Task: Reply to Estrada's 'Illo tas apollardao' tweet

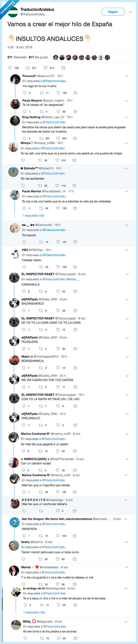Action: pos(23,185)
